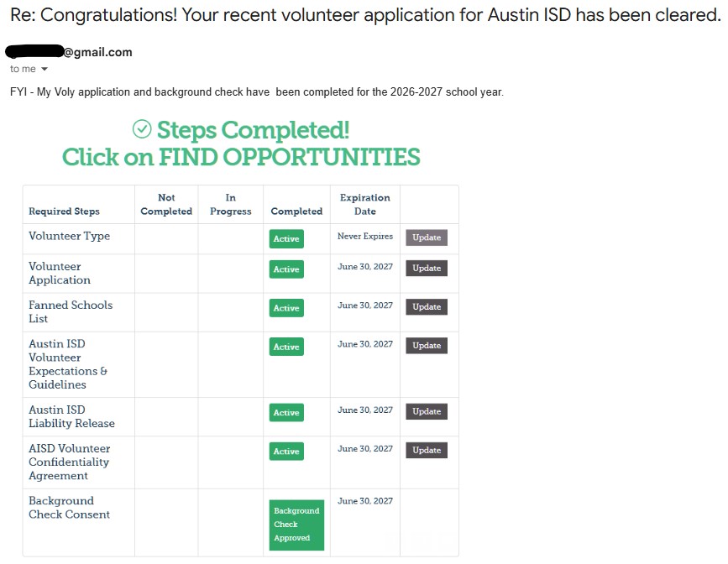This screenshot has width=728, height=564.
Task: Click Active badge for Austin ISD Liability Release
Action: pyautogui.click(x=286, y=412)
